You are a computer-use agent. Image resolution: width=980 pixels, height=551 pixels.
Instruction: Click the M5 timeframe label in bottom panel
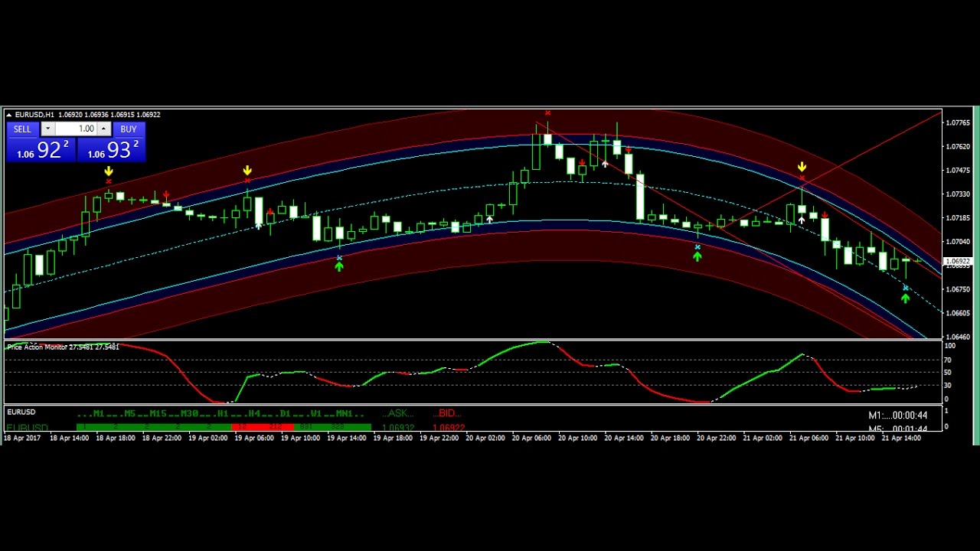(129, 414)
